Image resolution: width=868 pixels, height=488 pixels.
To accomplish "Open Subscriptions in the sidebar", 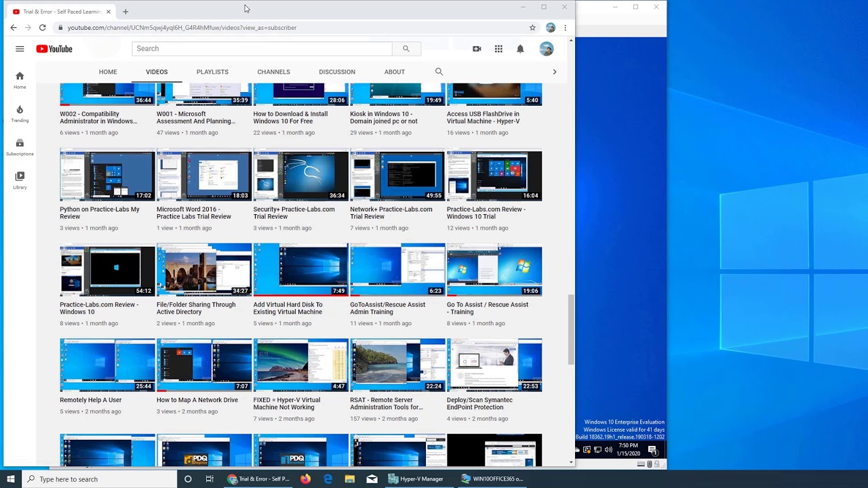I will [20, 147].
